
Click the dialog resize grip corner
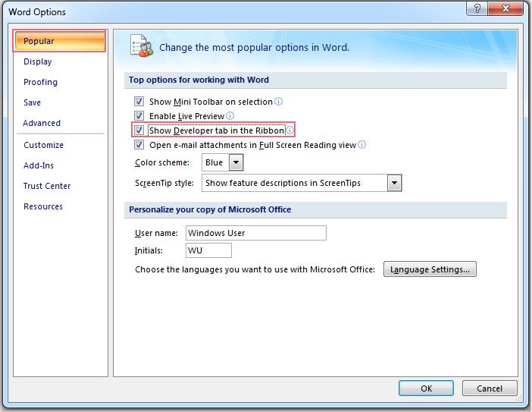tap(519, 399)
